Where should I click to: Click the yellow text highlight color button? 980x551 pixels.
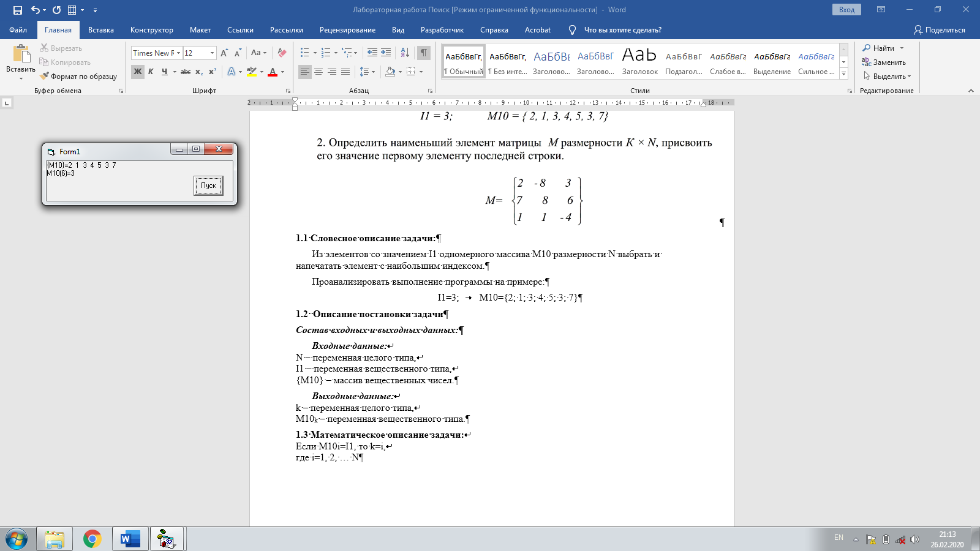252,72
